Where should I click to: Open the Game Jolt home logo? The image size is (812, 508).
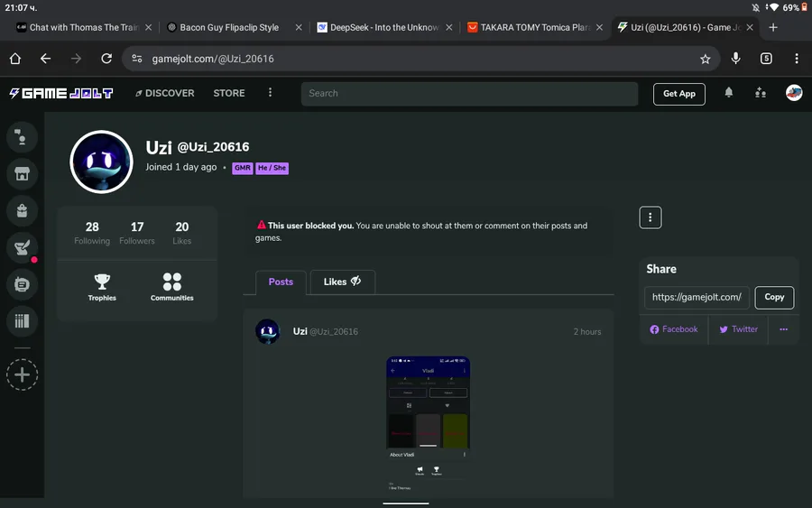pyautogui.click(x=61, y=93)
